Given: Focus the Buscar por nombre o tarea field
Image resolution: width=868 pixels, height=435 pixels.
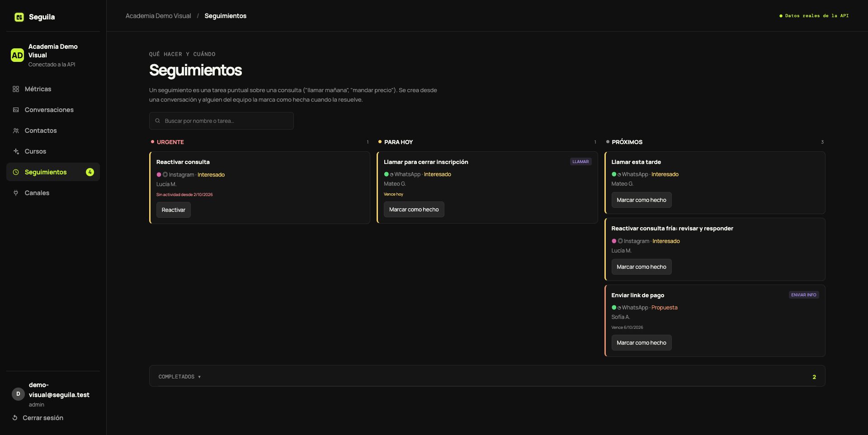Looking at the screenshot, I should point(222,121).
